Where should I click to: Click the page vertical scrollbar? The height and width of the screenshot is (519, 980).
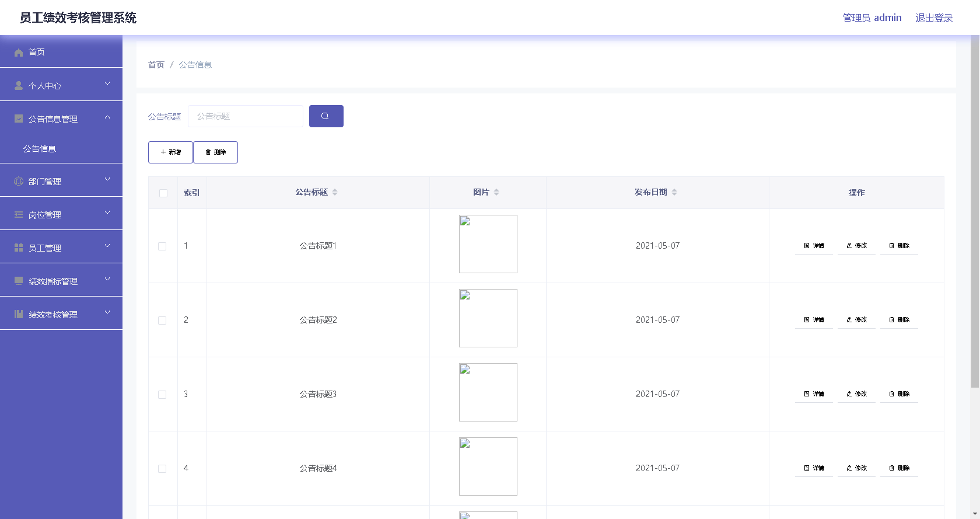tap(975, 211)
